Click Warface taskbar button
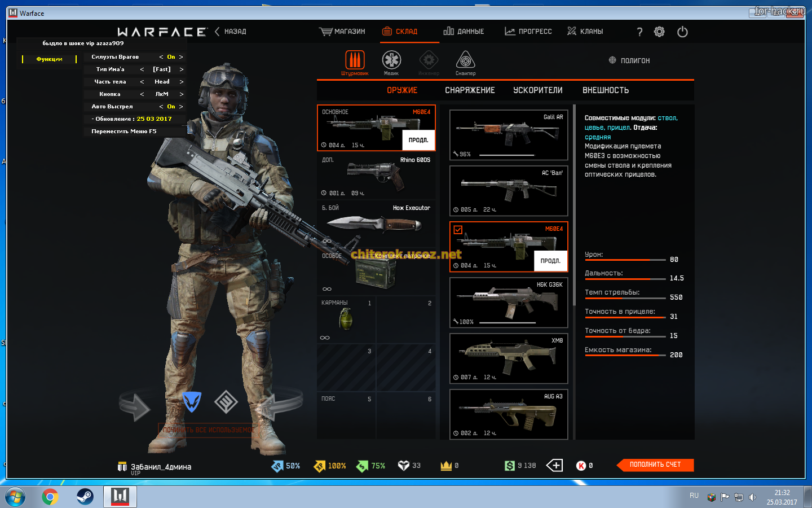 (120, 497)
